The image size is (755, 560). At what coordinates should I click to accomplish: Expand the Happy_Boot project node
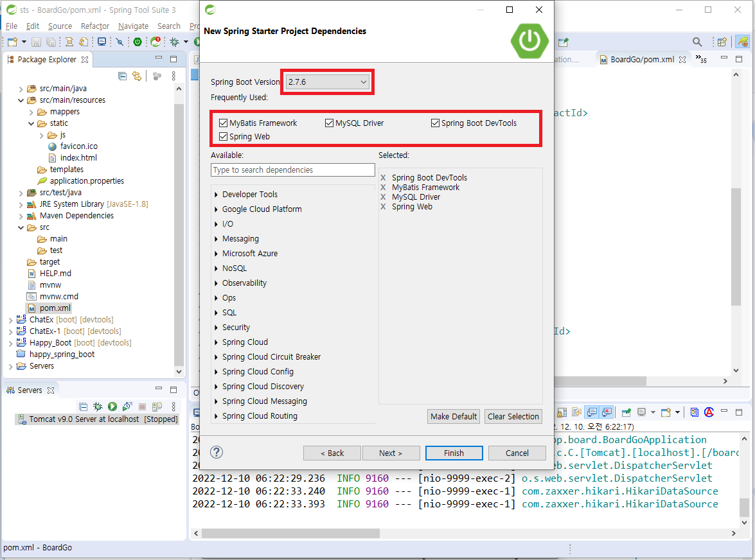(x=10, y=343)
